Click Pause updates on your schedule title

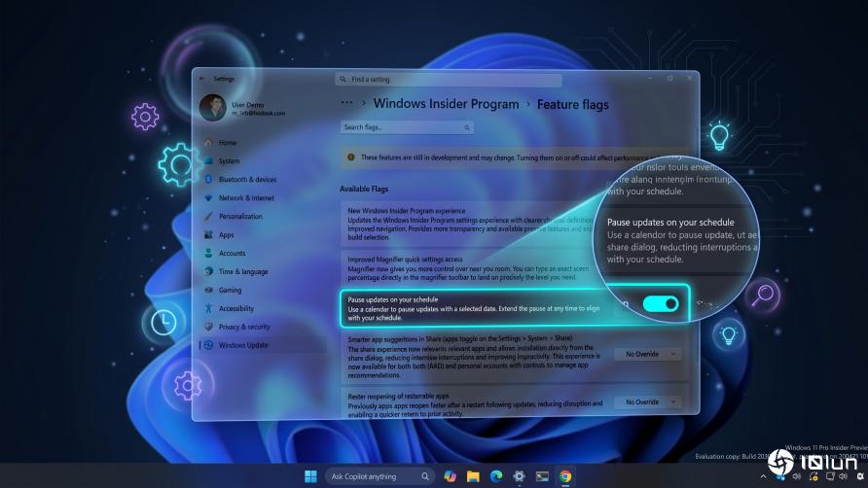392,299
